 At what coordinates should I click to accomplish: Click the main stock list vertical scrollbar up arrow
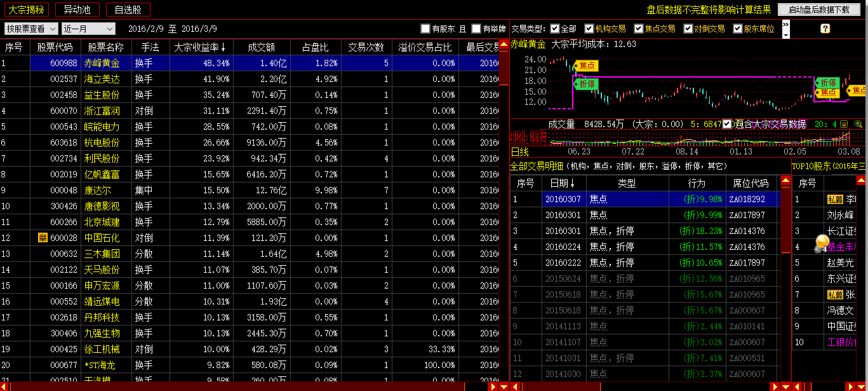point(504,47)
